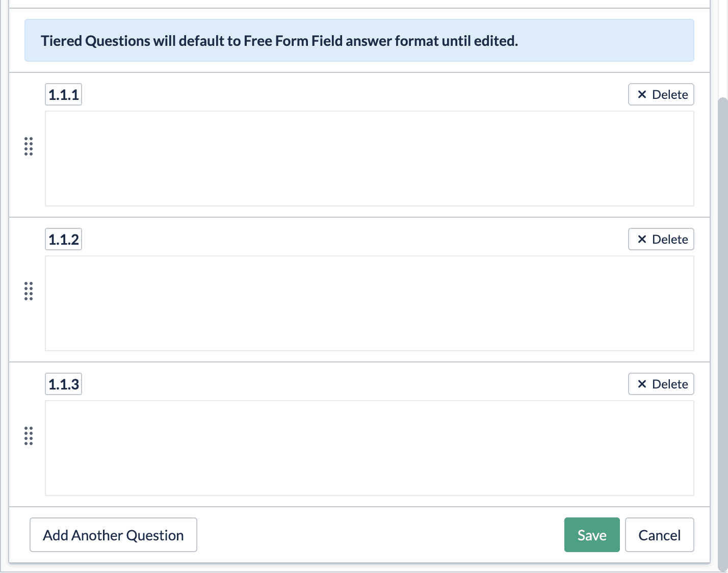Select the 1.1.3 question number box
This screenshot has height=573, width=728.
pos(64,384)
